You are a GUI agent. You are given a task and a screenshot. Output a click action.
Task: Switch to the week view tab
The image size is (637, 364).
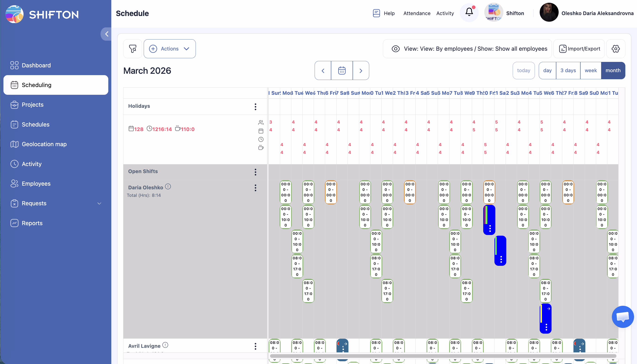click(590, 71)
